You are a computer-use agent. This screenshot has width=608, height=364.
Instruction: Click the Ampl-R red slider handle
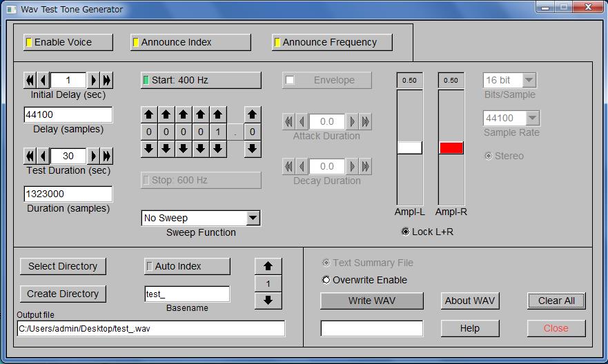tap(451, 148)
